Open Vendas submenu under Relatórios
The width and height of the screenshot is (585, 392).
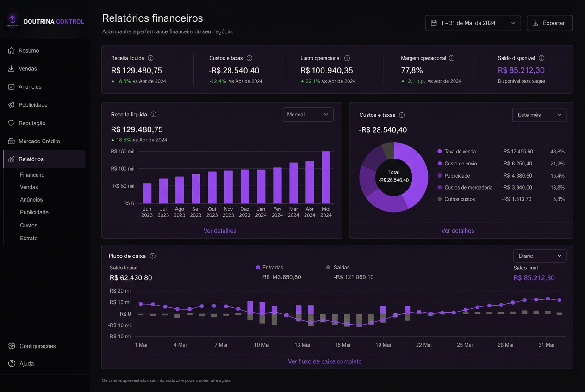tap(29, 187)
